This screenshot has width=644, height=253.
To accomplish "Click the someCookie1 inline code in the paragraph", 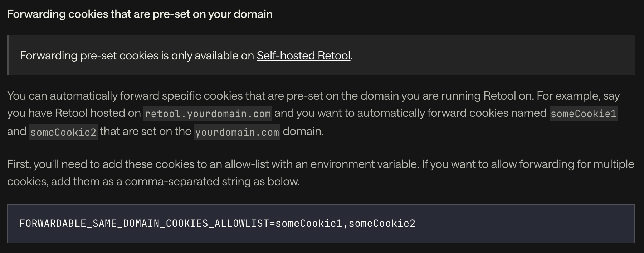I will pos(584,114).
